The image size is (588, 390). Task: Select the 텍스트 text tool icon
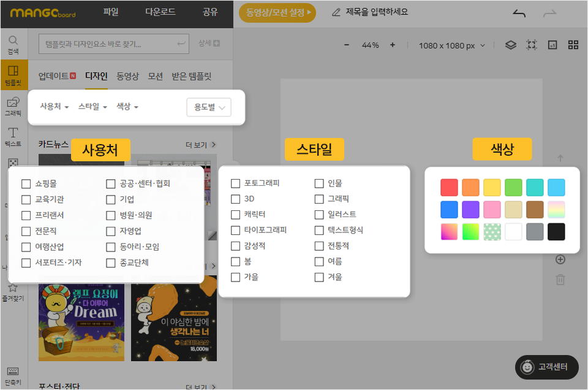(13, 137)
